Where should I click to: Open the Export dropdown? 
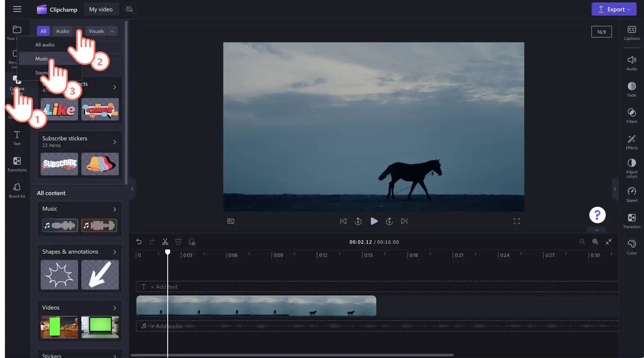tap(614, 9)
